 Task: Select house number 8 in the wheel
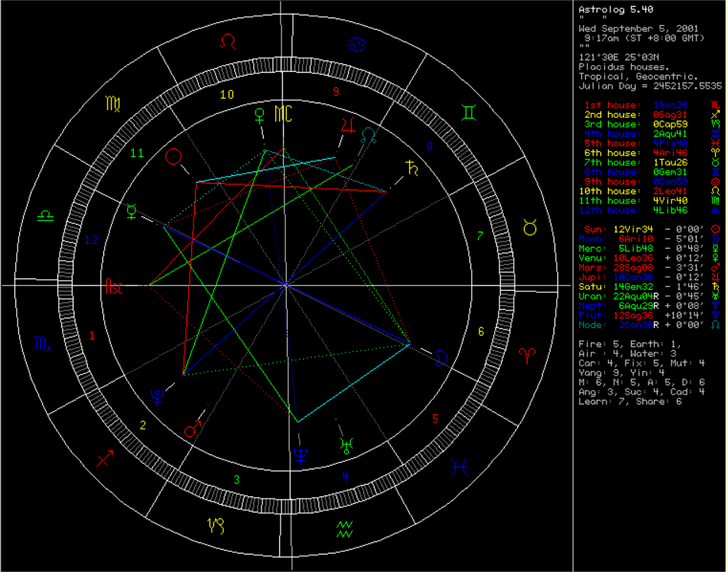(x=430, y=146)
